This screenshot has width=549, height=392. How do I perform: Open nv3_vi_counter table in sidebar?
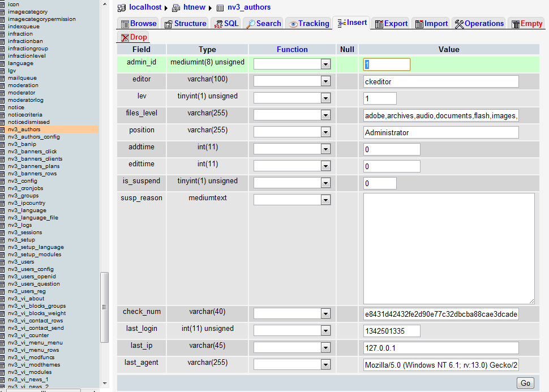[28, 335]
